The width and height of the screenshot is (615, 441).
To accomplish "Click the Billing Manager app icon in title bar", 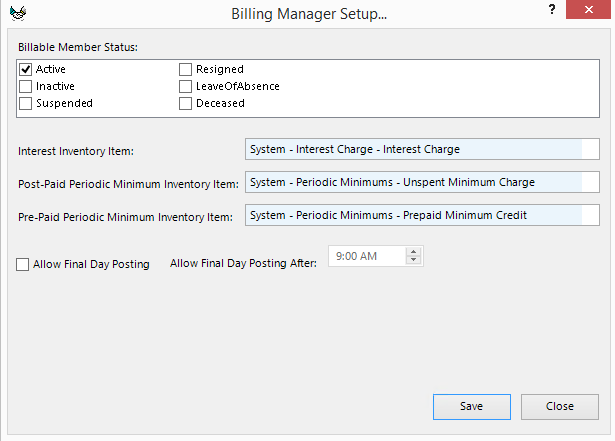I will click(16, 15).
